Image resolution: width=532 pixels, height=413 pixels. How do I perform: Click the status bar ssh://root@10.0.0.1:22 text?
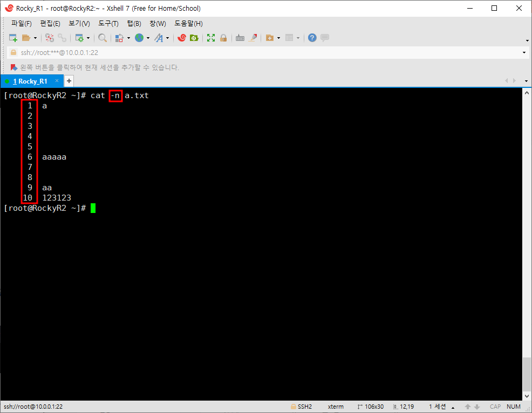[x=33, y=407]
